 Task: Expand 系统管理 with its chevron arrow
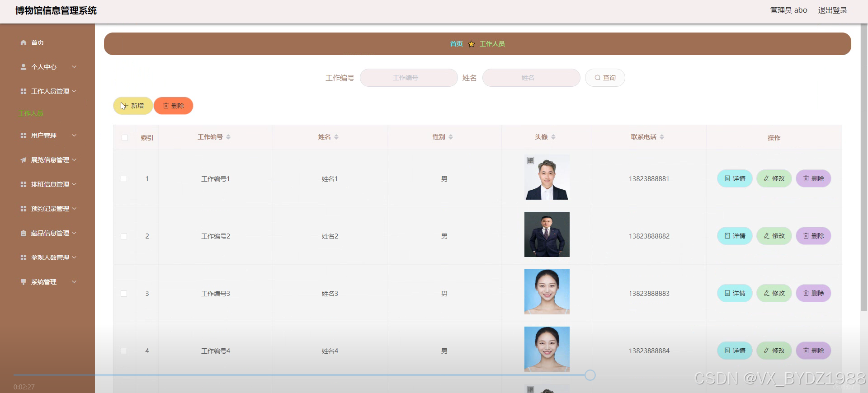coord(74,282)
